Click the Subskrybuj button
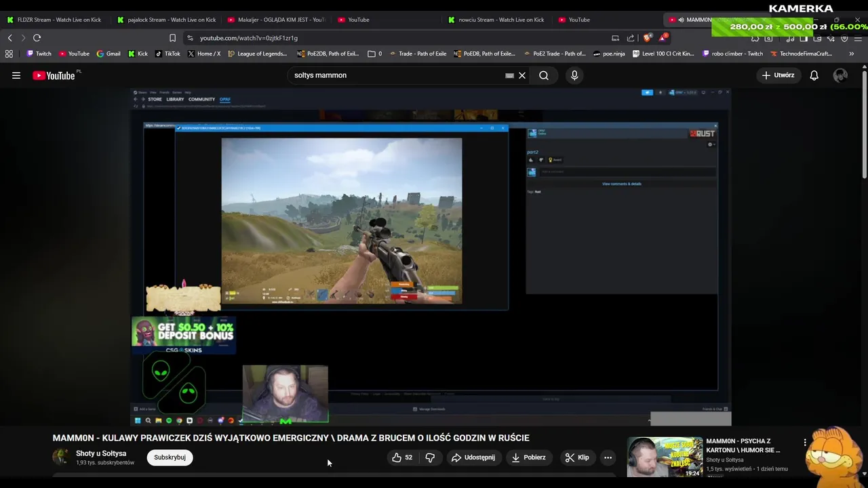Image resolution: width=868 pixels, height=488 pixels. pyautogui.click(x=170, y=457)
